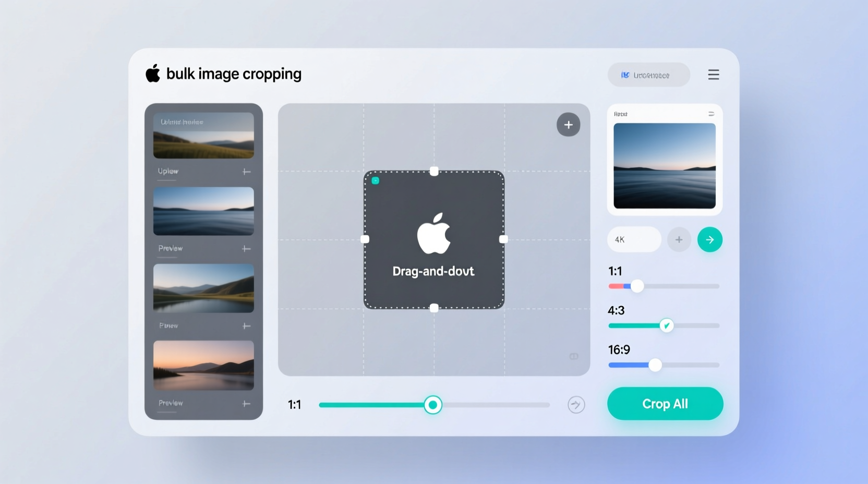
Task: Click the right crop handle
Action: [x=503, y=239]
